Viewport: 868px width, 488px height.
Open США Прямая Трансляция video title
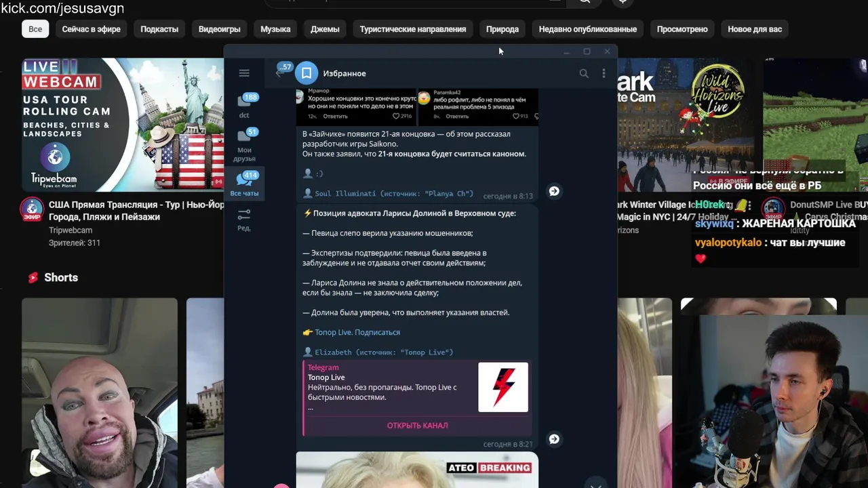pos(136,211)
